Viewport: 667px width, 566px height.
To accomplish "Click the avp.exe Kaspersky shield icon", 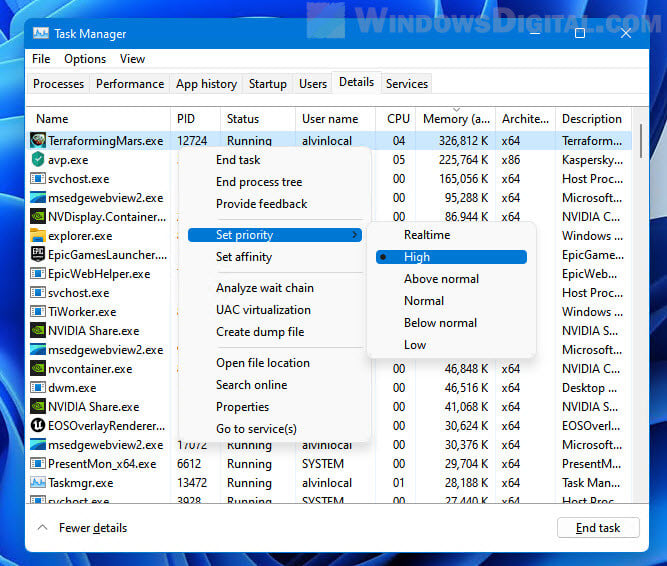I will pos(38,159).
